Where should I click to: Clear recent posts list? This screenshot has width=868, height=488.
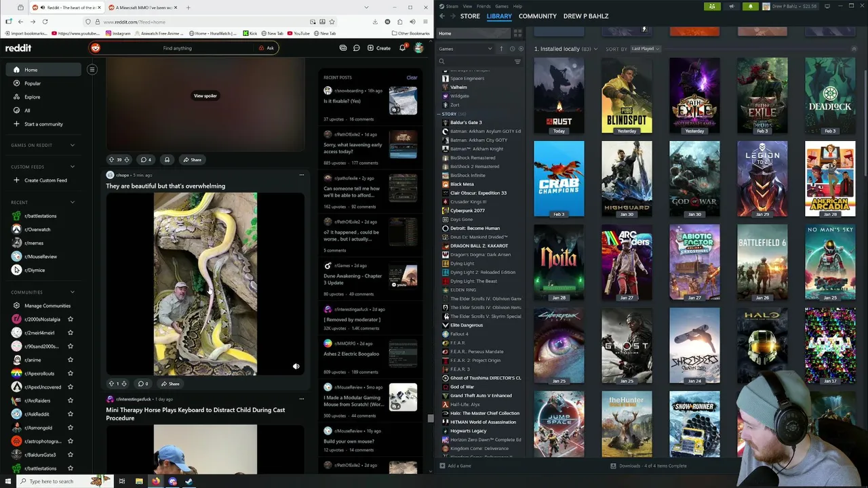[412, 77]
